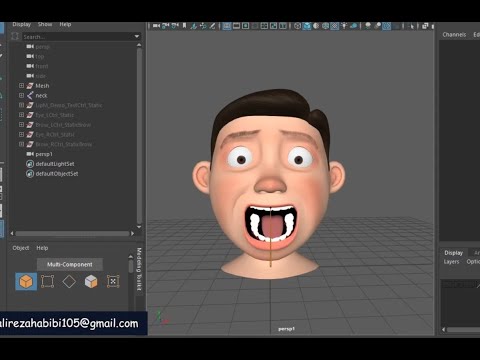Screen dimensions: 480x360
Task: Open the Channels menu in Channel Box
Action: click(x=454, y=35)
